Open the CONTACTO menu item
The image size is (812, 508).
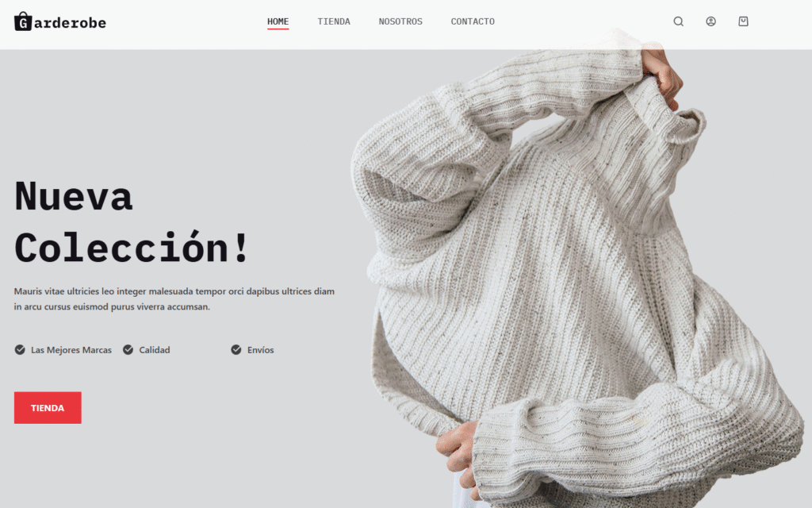point(473,21)
